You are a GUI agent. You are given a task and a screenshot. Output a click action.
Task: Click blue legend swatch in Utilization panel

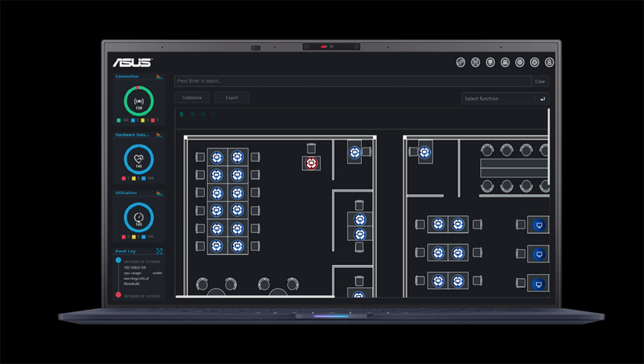[144, 236]
